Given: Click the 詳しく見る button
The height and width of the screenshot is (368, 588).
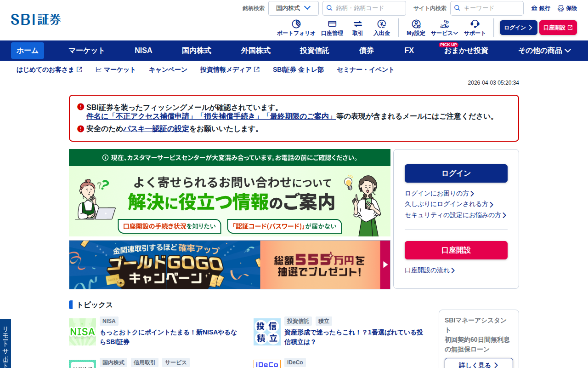Looking at the screenshot, I should 479,363.
